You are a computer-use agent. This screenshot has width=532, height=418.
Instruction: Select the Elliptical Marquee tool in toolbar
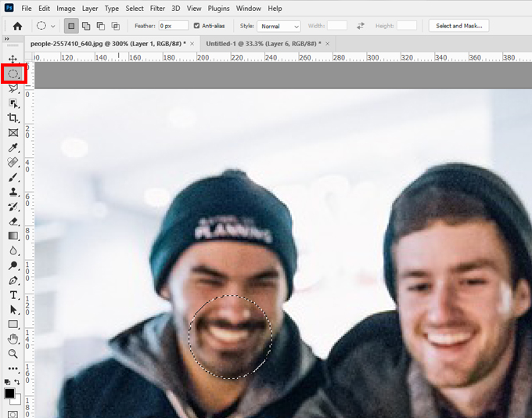[13, 74]
